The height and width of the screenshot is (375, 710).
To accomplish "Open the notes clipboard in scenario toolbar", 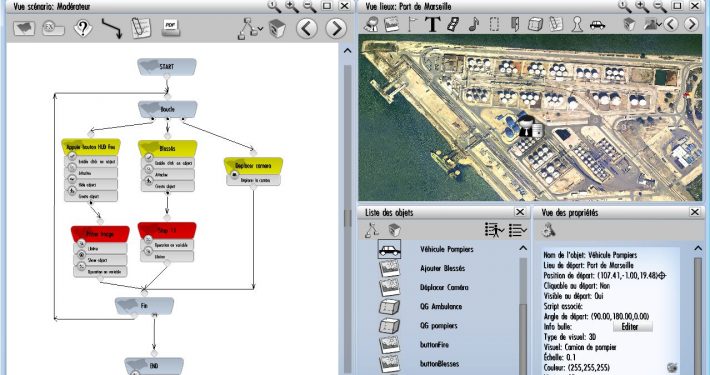I will point(141,28).
